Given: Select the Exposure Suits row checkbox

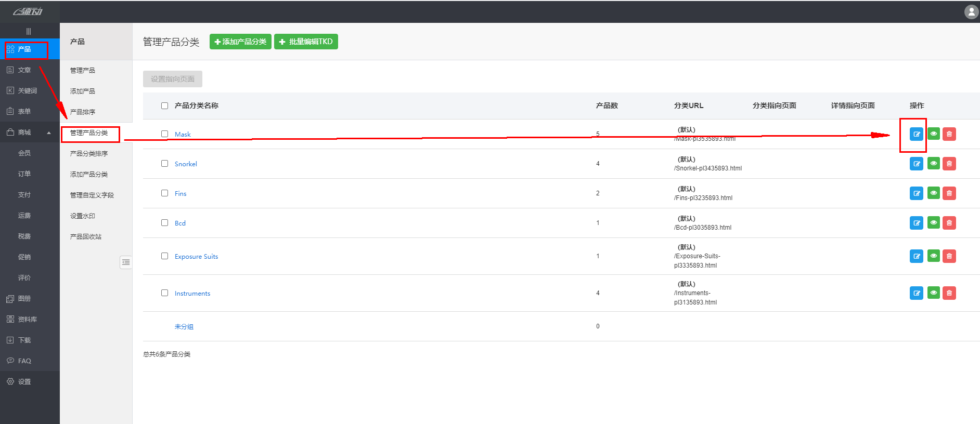Looking at the screenshot, I should pyautogui.click(x=165, y=256).
